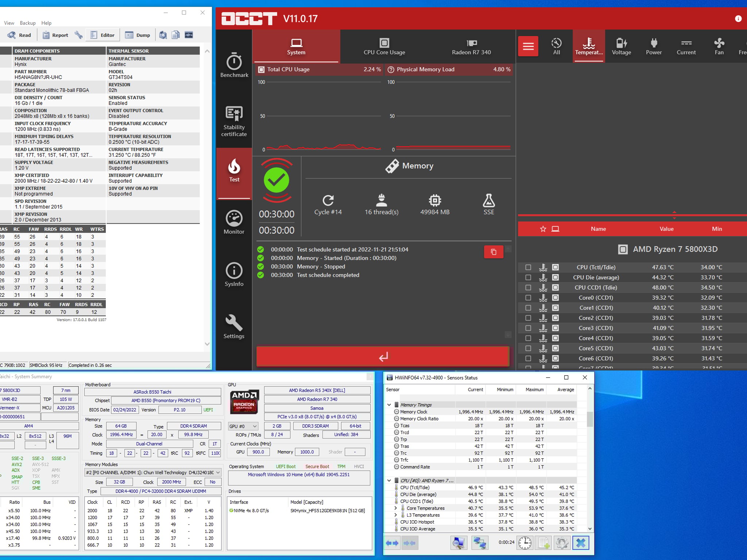Open OCCT Settings wrench icon
This screenshot has width=747, height=560.
[x=234, y=327]
